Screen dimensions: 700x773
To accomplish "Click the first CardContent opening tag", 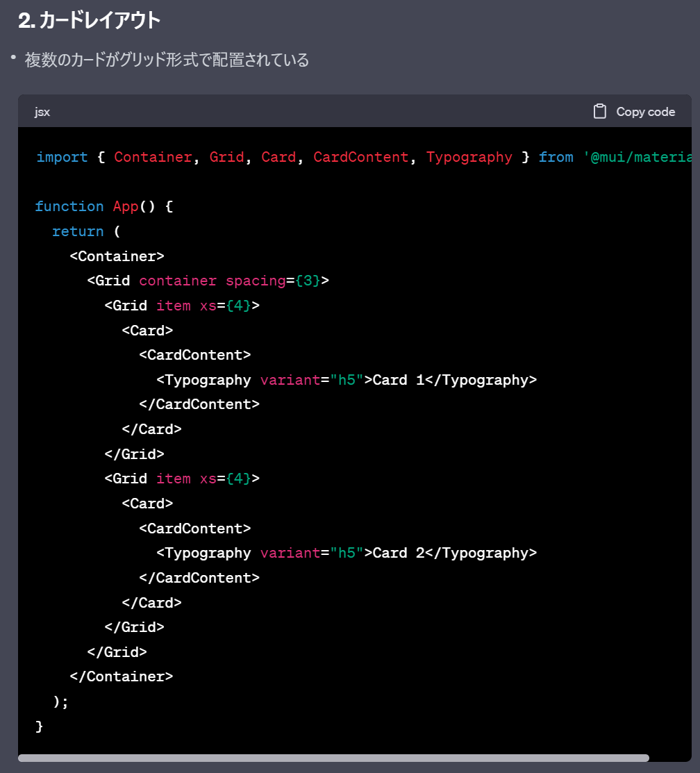I will point(194,355).
